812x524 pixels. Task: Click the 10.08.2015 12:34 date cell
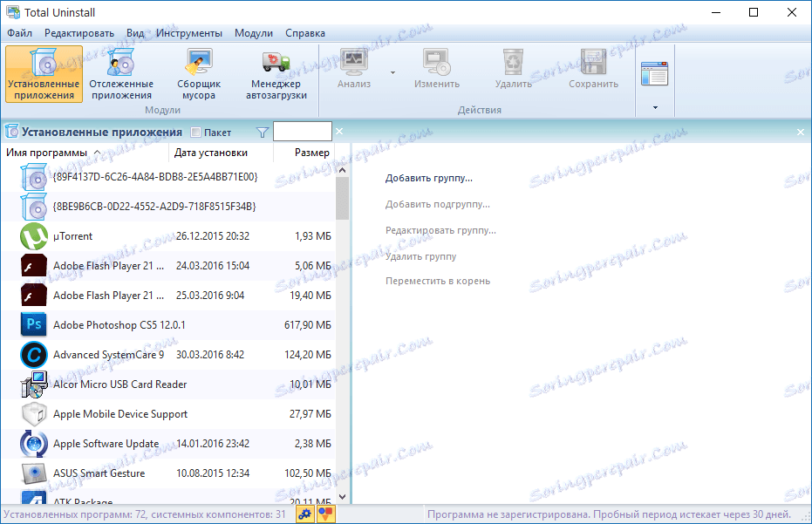pyautogui.click(x=213, y=473)
